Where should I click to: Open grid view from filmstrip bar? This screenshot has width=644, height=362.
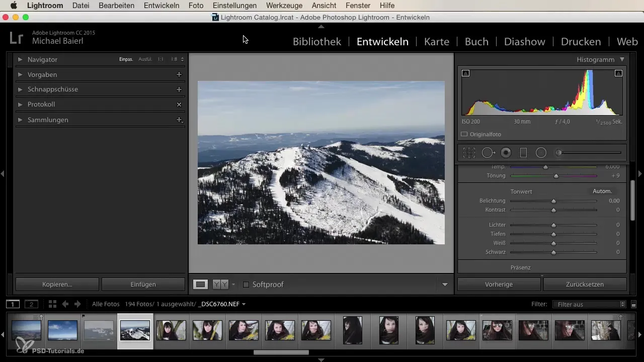click(52, 304)
